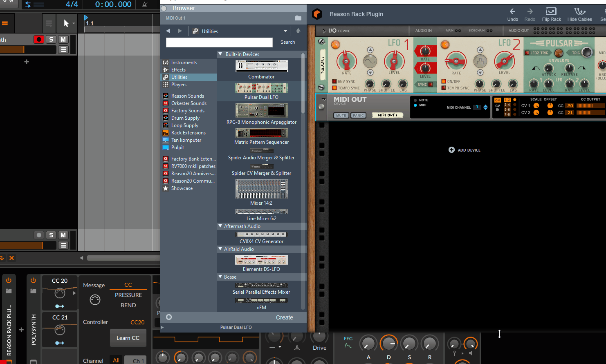Open the top track's menu icon
The width and height of the screenshot is (606, 364).
coord(63,49)
